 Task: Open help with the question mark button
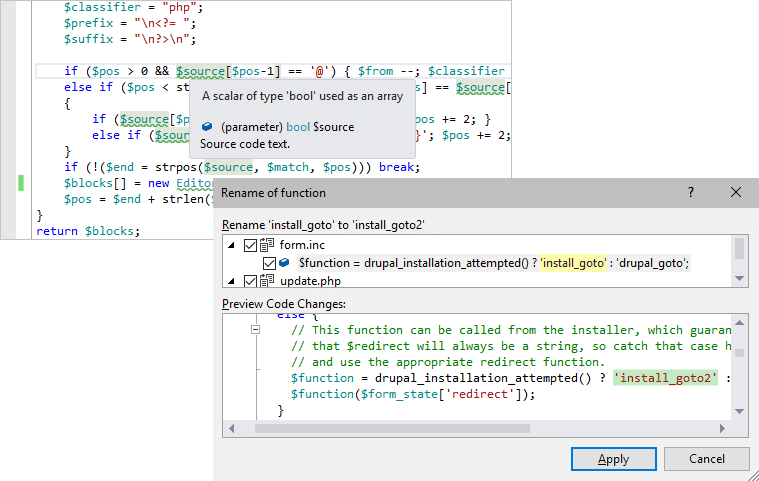691,192
